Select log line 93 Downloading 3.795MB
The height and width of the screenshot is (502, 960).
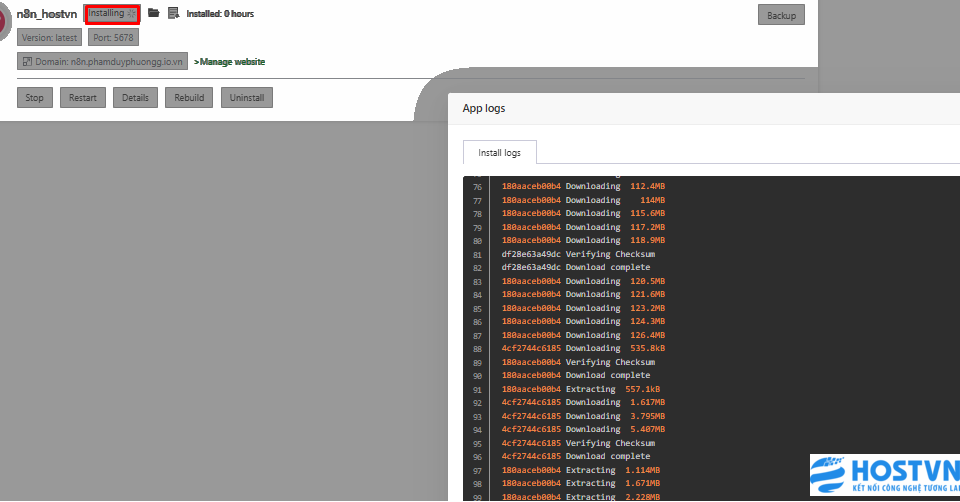(x=583, y=416)
